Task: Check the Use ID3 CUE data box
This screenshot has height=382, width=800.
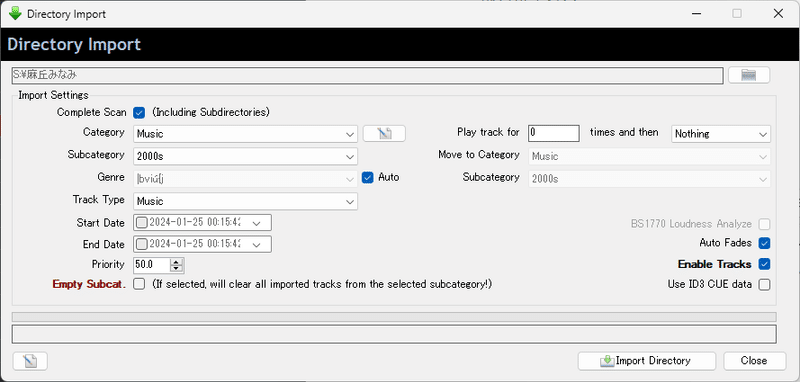Action: click(764, 285)
